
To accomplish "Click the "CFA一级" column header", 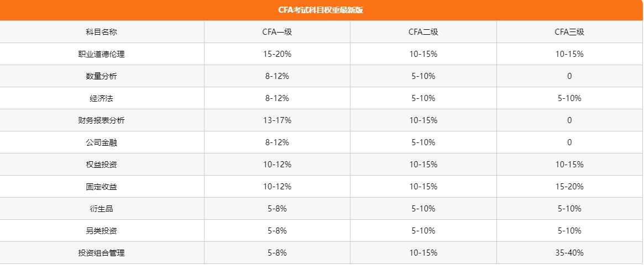I will tap(277, 32).
